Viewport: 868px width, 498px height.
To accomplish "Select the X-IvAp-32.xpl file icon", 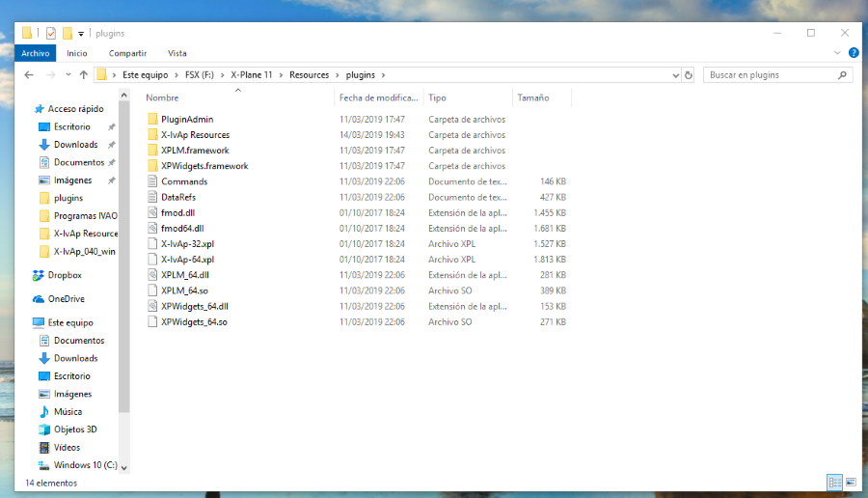I will click(152, 244).
